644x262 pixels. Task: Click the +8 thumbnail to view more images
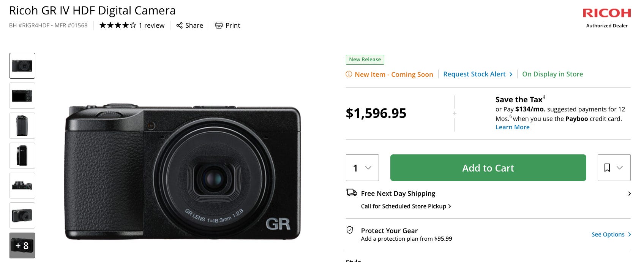click(x=22, y=245)
